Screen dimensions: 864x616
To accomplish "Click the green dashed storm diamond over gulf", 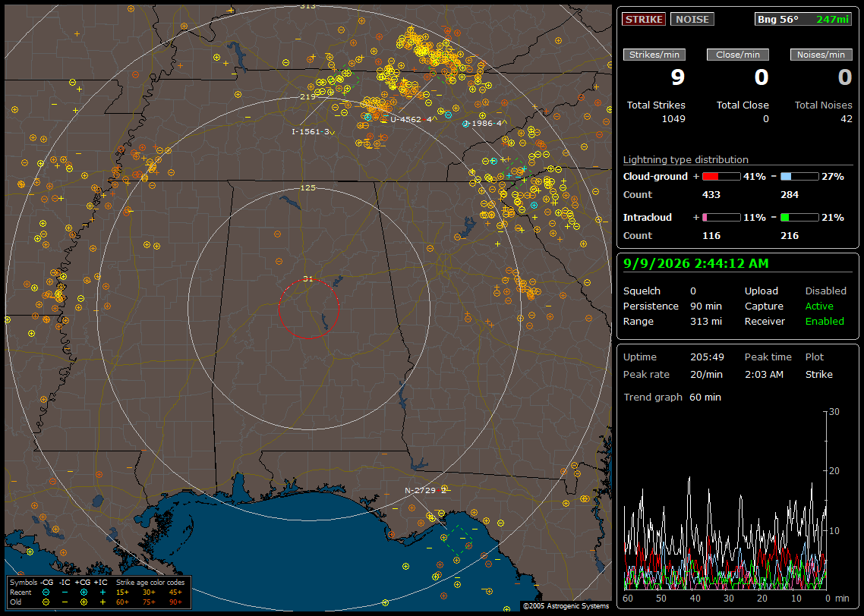I will coord(459,540).
